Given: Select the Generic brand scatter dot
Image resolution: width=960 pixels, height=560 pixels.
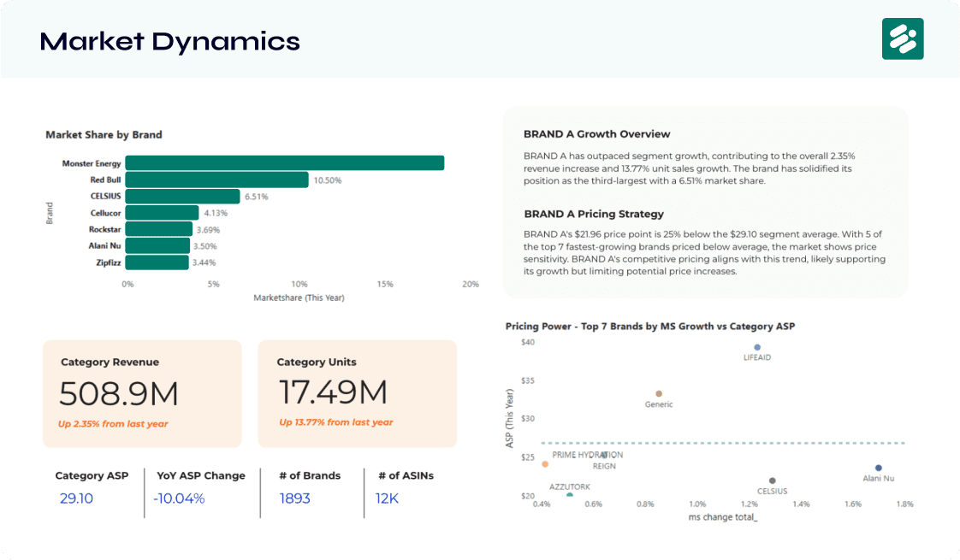Looking at the screenshot, I should pos(659,393).
